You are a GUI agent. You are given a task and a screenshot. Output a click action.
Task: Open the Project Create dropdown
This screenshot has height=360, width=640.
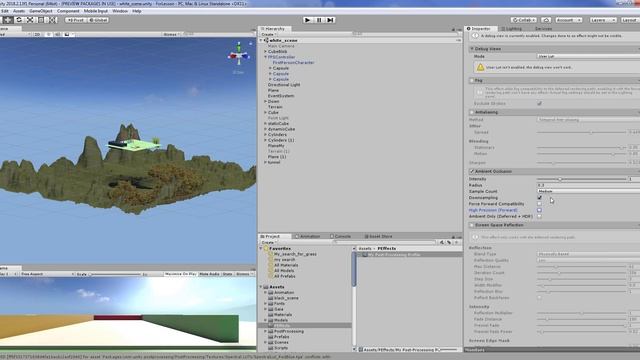pyautogui.click(x=269, y=242)
